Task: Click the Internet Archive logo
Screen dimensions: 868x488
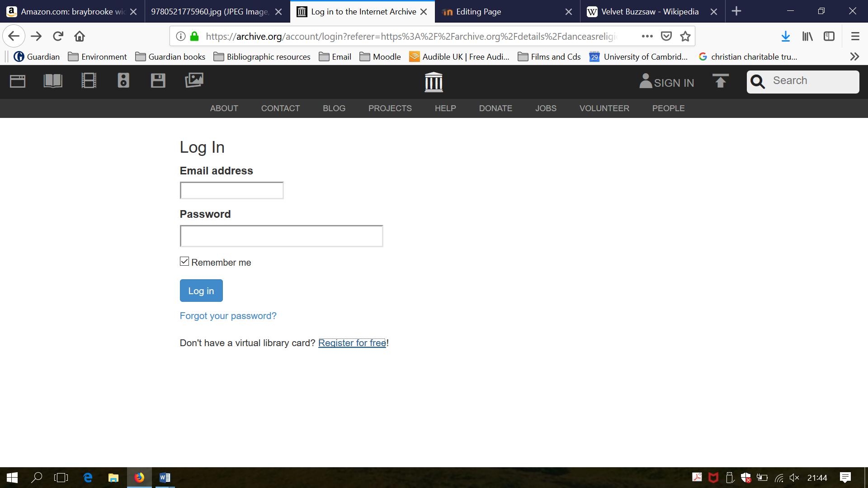Action: [x=434, y=82]
